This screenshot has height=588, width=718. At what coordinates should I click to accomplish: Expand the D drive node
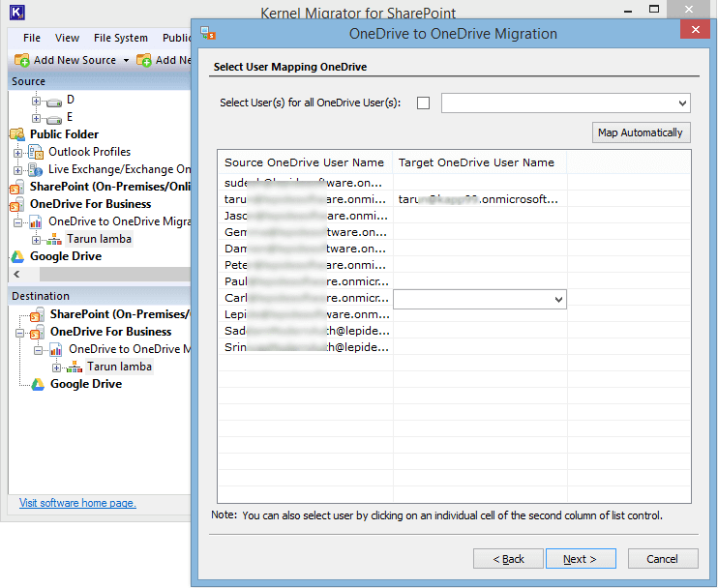[x=36, y=101]
